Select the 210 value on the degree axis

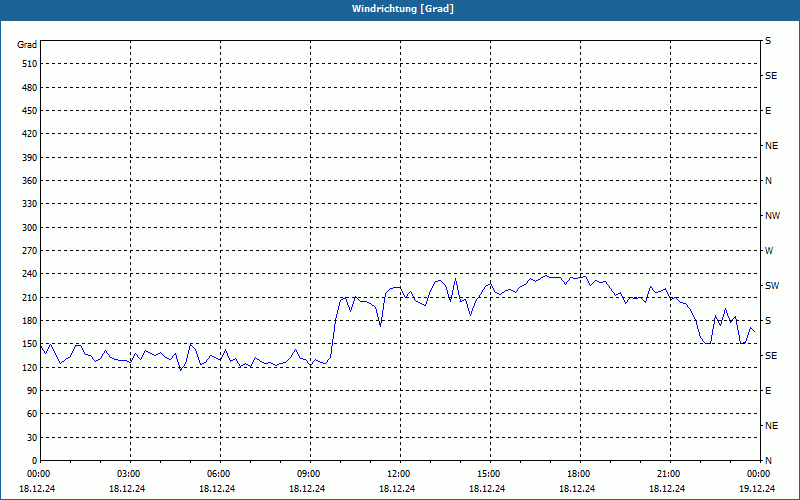click(x=30, y=297)
